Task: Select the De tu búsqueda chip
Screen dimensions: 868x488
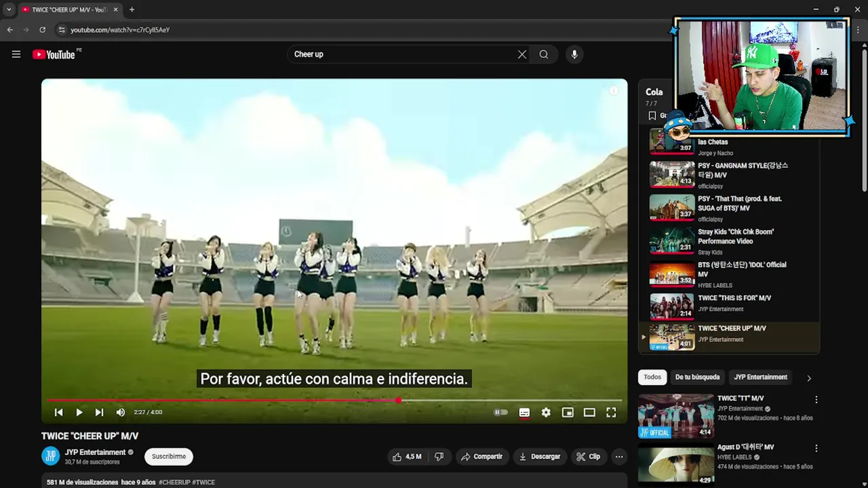Action: (x=697, y=377)
